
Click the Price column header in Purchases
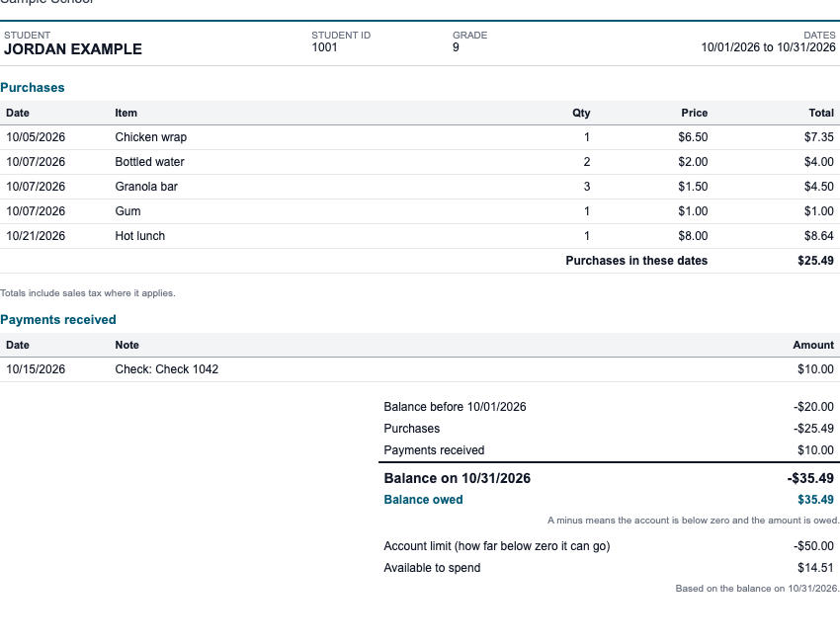tap(695, 113)
